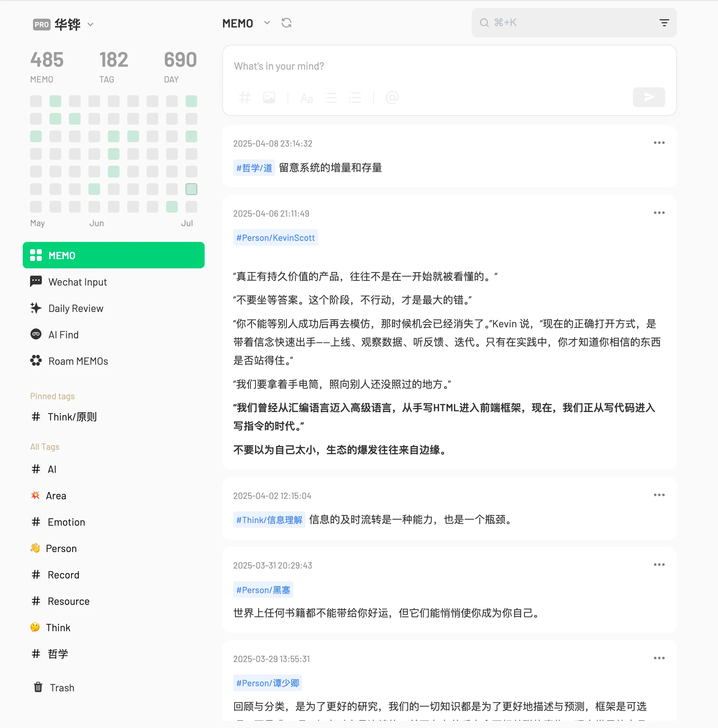Go to Roam MEMOs
Image resolution: width=718 pixels, height=728 pixels.
(78, 361)
